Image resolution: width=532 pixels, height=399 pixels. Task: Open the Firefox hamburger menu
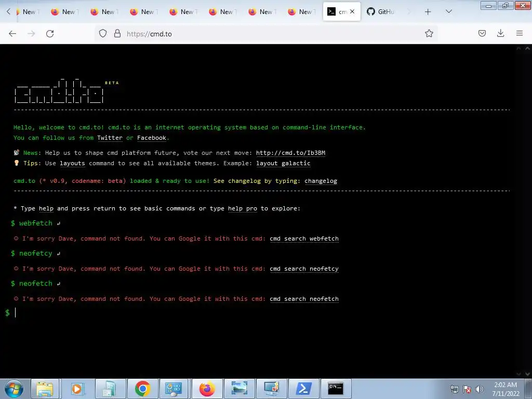click(x=520, y=34)
